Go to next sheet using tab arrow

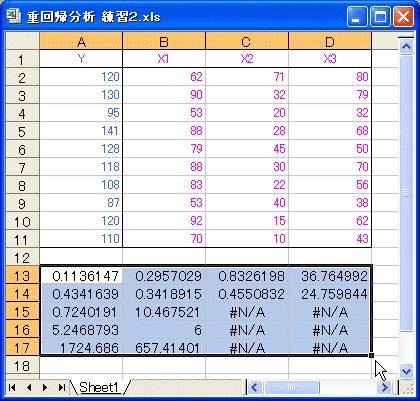45,387
